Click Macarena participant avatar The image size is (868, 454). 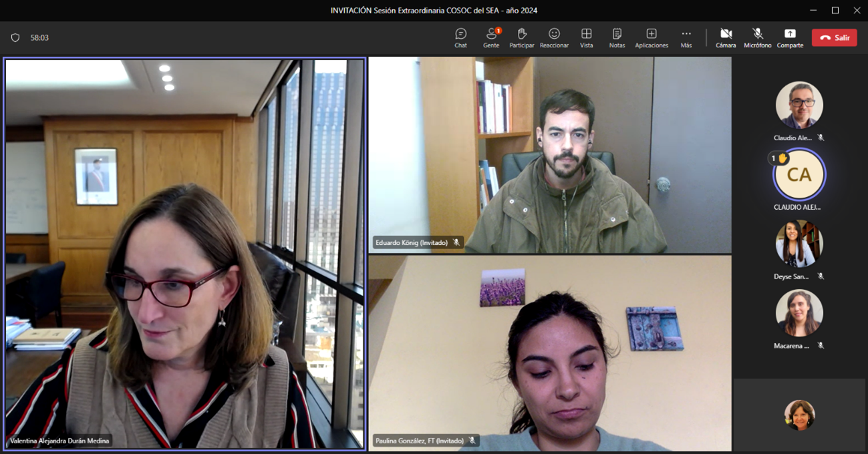(799, 313)
